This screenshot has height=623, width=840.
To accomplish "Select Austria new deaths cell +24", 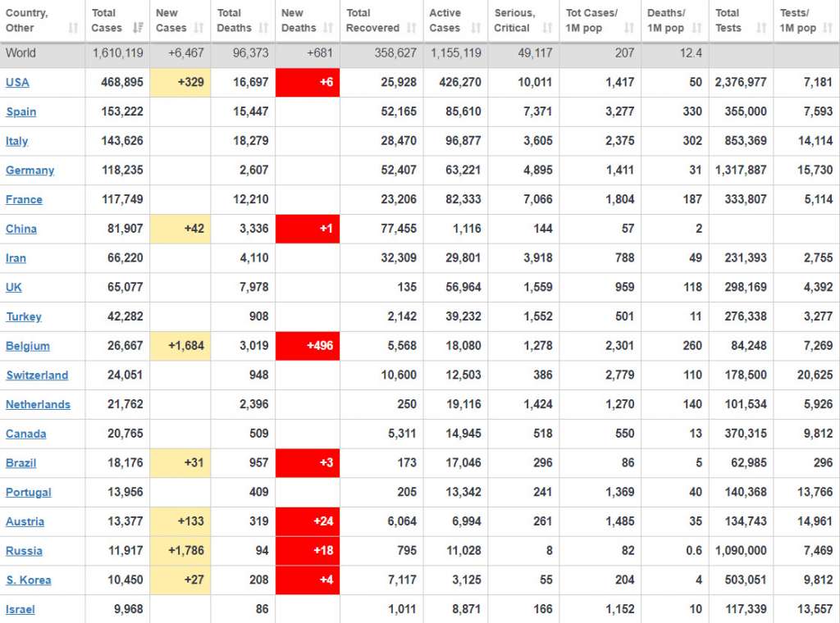I will point(308,521).
